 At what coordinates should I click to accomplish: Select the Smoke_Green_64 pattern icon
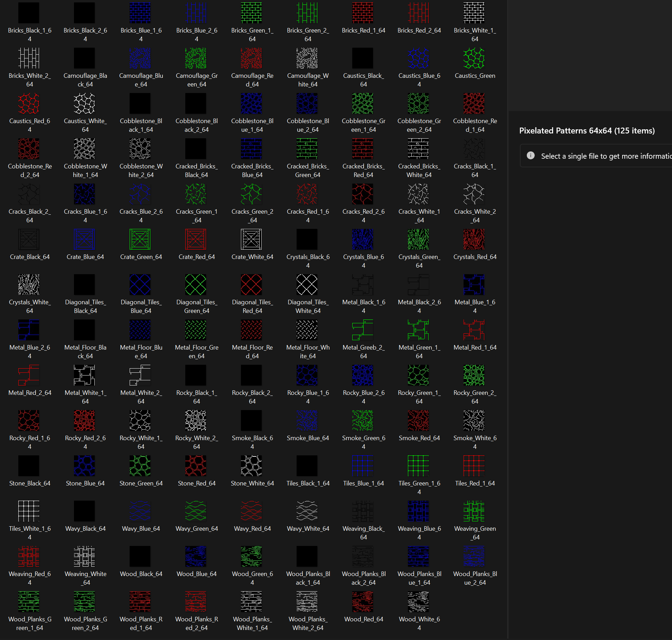pyautogui.click(x=363, y=420)
